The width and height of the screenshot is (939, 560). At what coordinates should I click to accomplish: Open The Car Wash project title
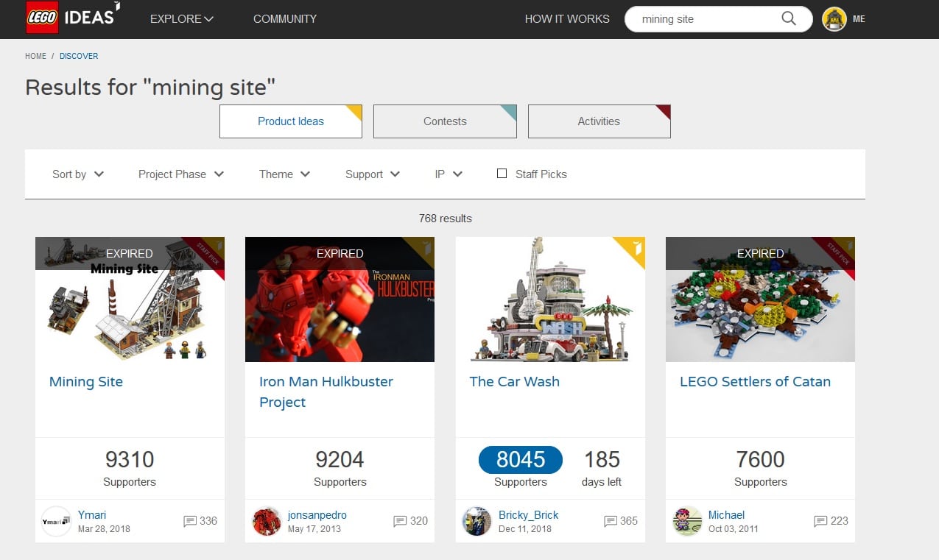(515, 382)
